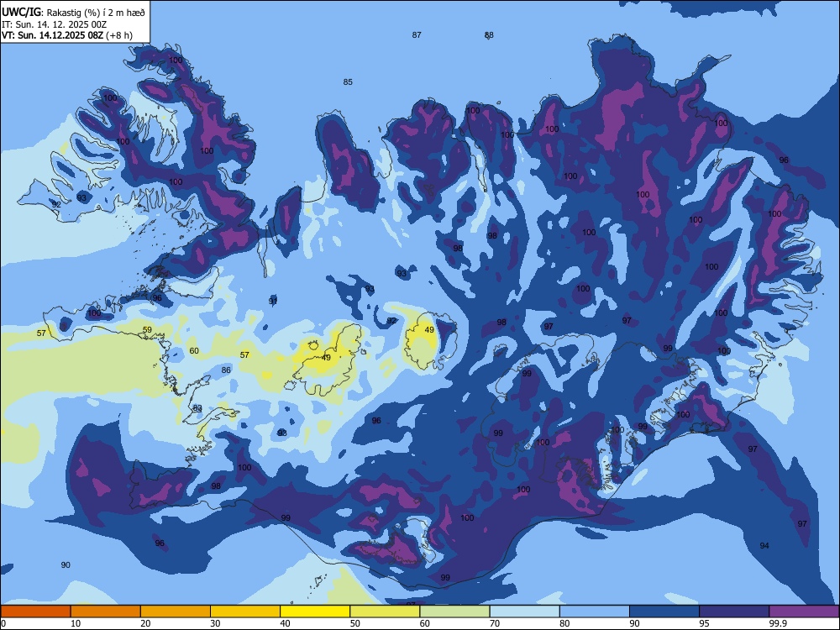Viewport: 840px width, 630px height.
Task: Click the '91' humidity value on the map
Action: point(273,301)
